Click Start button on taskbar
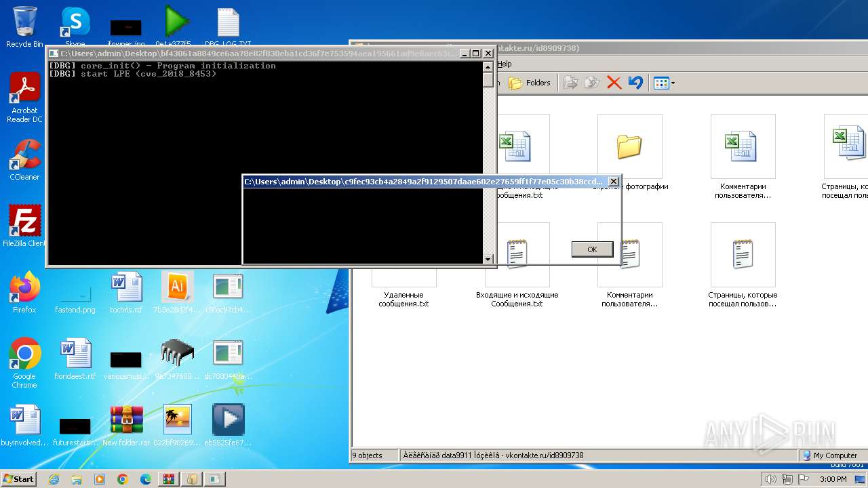The width and height of the screenshot is (868, 488). [x=19, y=479]
